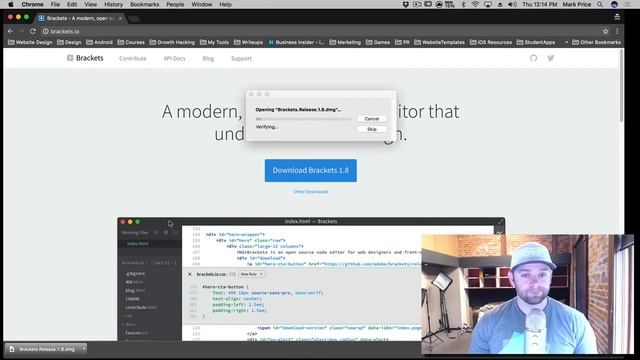
Task: Open Wi-Fi menu bar icon
Action: (475, 4)
